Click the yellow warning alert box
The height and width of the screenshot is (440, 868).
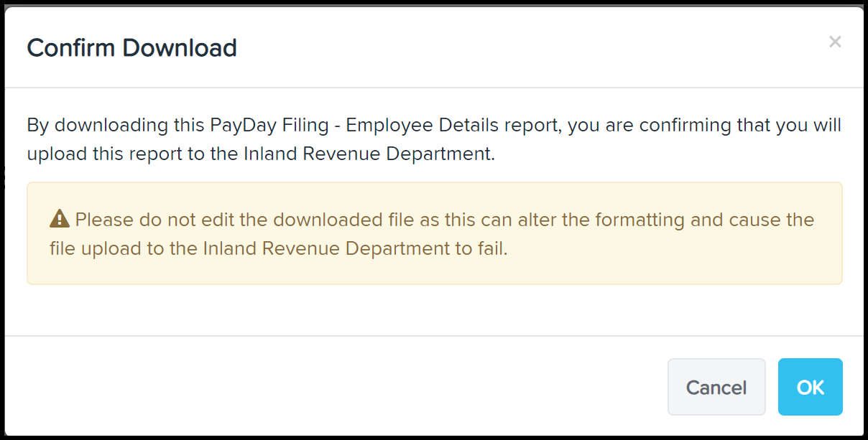(x=435, y=233)
